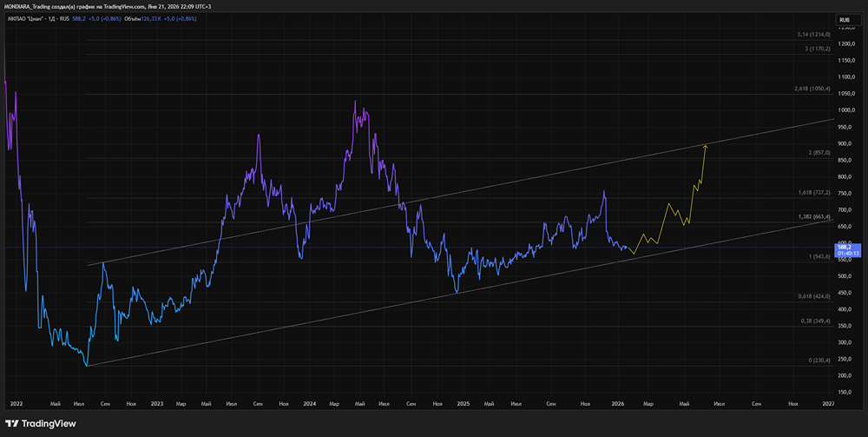Click the 2027 label on time axis

[828, 404]
